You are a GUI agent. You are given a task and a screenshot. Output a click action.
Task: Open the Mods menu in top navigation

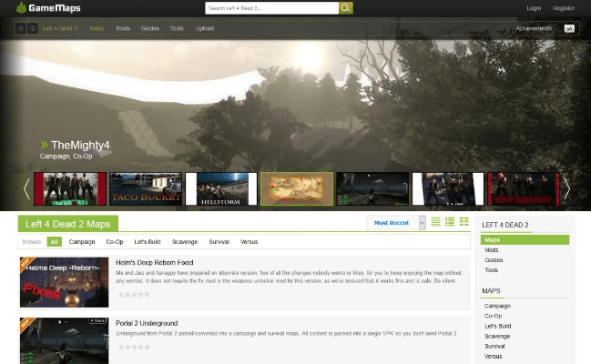click(123, 28)
